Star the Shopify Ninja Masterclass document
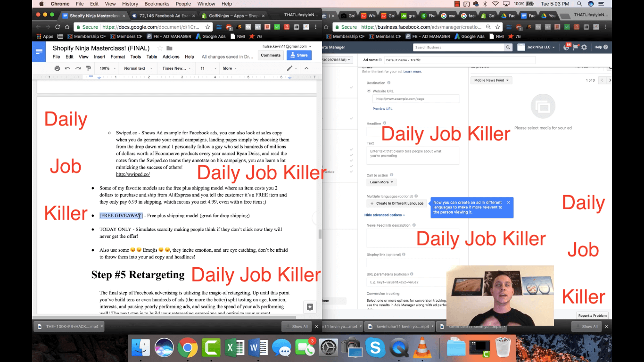This screenshot has width=644, height=362. pyautogui.click(x=160, y=48)
